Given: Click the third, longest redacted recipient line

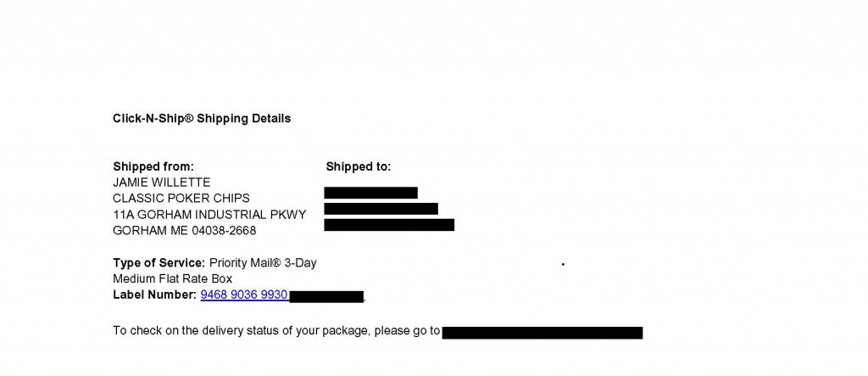Looking at the screenshot, I should click(389, 225).
